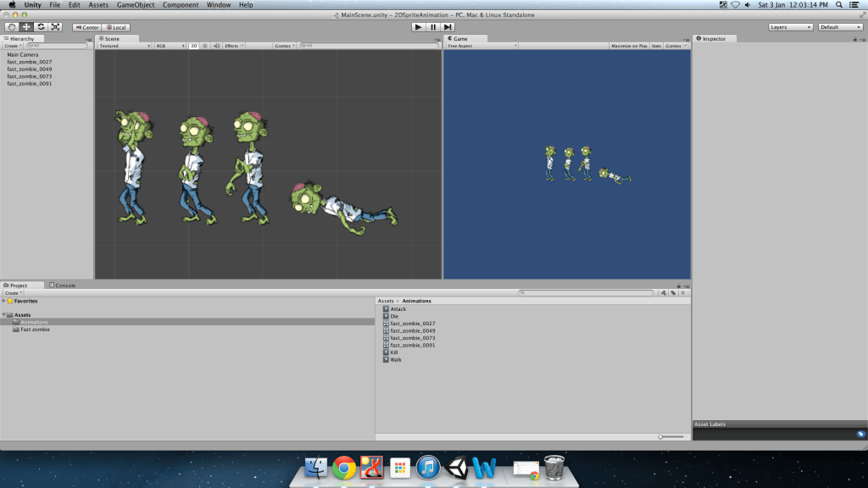Click fast_zombie_0091 animator controller icon in Project
This screenshot has height=488, width=868.
386,346
